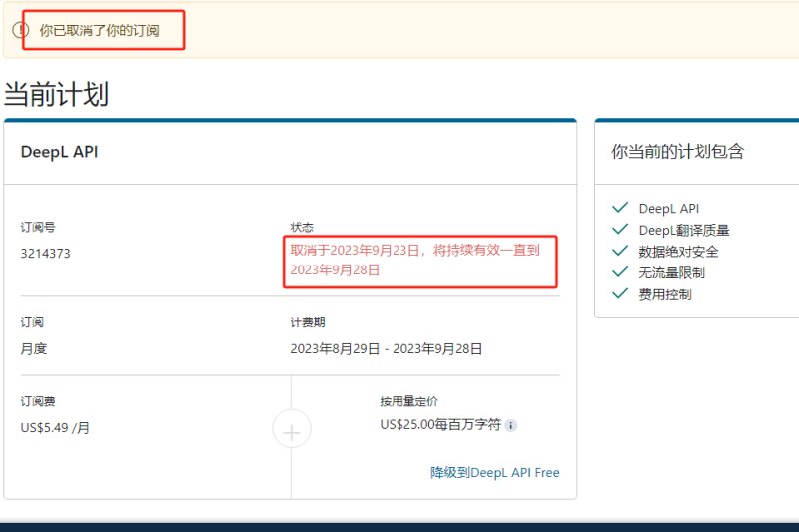The image size is (799, 532).
Task: Click the checkmark beside 无流量限制
Action: click(x=620, y=272)
